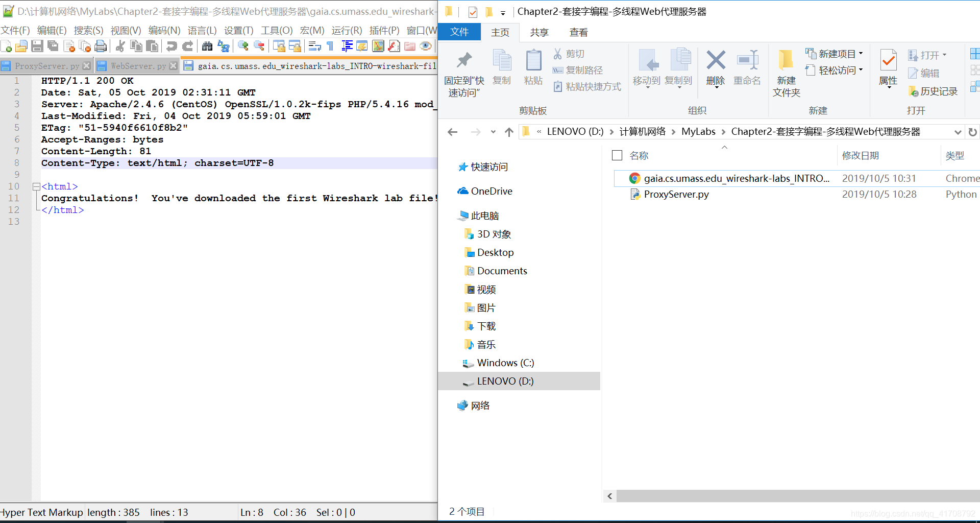This screenshot has width=980, height=523.
Task: Zoom out with magnifier minus icon
Action: [259, 46]
